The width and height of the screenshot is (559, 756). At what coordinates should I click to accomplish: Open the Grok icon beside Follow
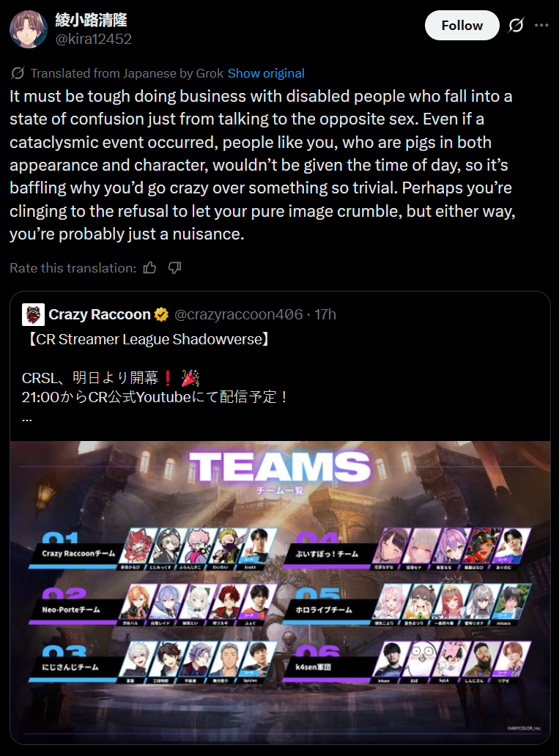[516, 25]
